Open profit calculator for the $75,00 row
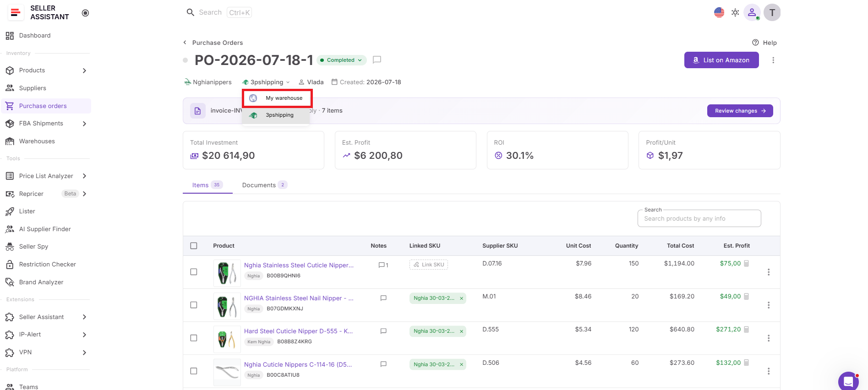The width and height of the screenshot is (868, 390). click(747, 264)
